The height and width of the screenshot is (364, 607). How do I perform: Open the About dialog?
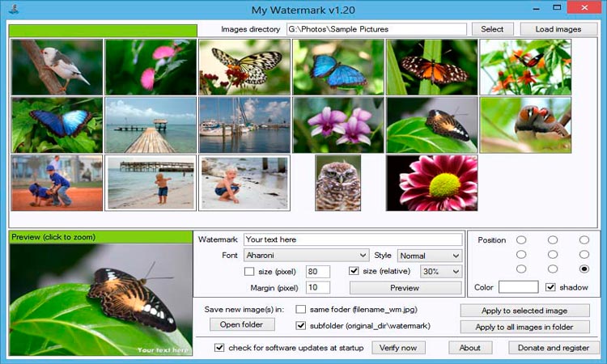[x=470, y=347]
